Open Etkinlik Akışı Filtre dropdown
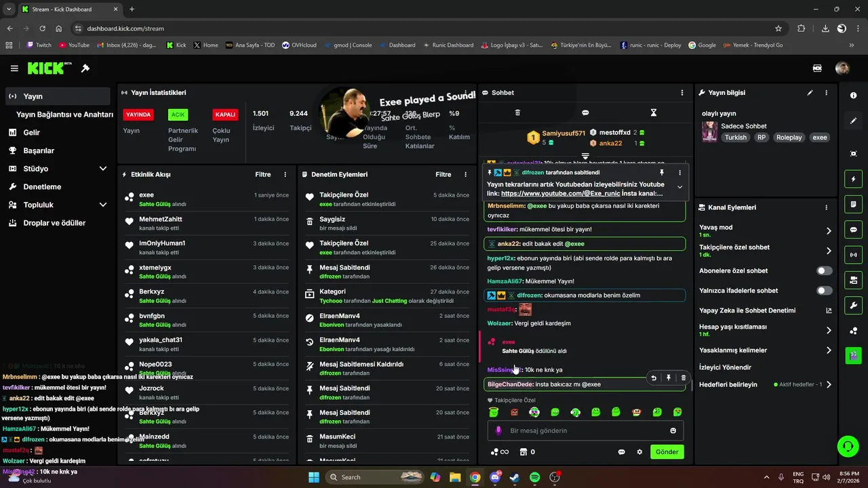The image size is (868, 488). click(x=263, y=174)
